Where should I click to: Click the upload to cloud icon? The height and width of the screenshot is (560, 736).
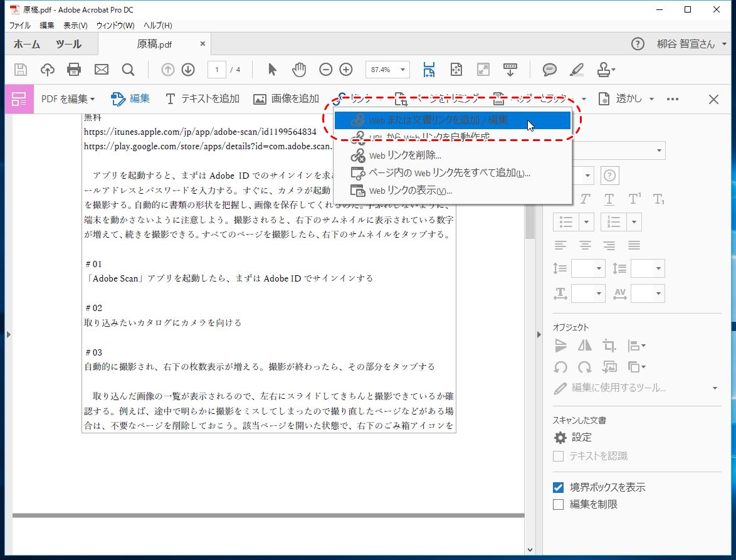click(48, 70)
